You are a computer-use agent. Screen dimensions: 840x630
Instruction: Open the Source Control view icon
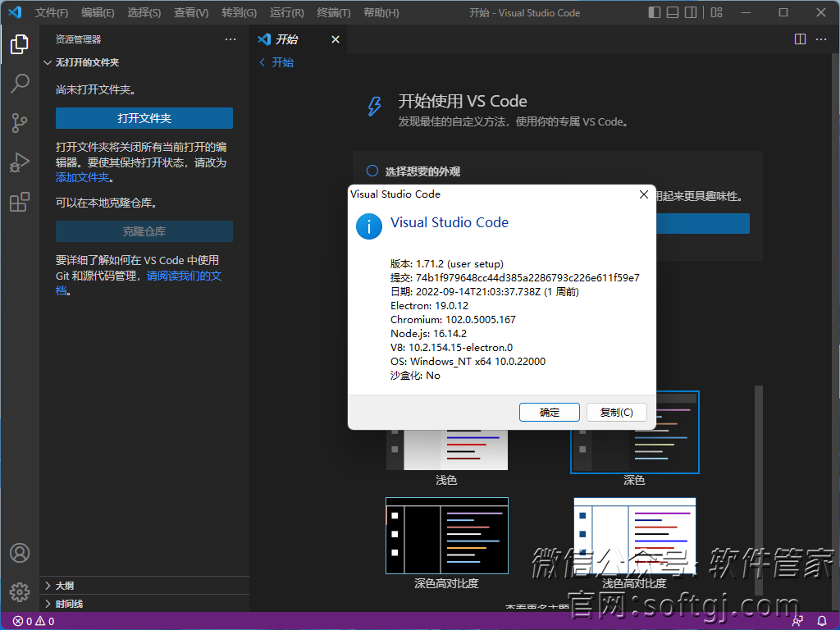click(20, 123)
